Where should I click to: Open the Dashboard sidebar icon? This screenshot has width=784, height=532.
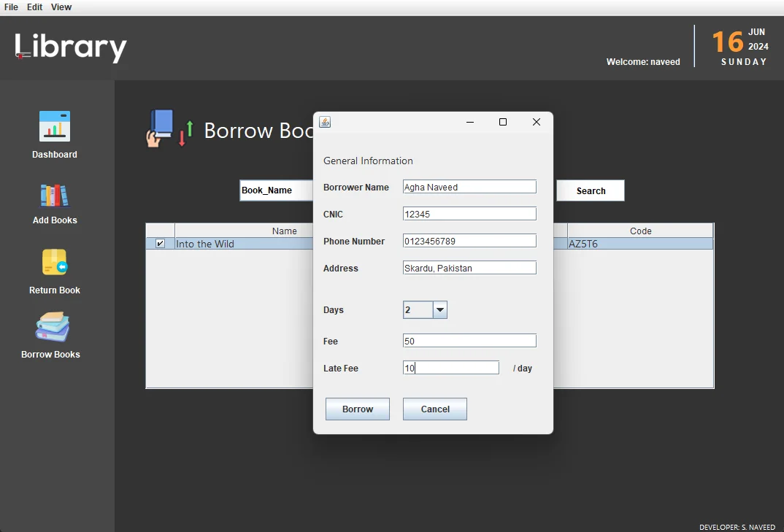pyautogui.click(x=55, y=126)
